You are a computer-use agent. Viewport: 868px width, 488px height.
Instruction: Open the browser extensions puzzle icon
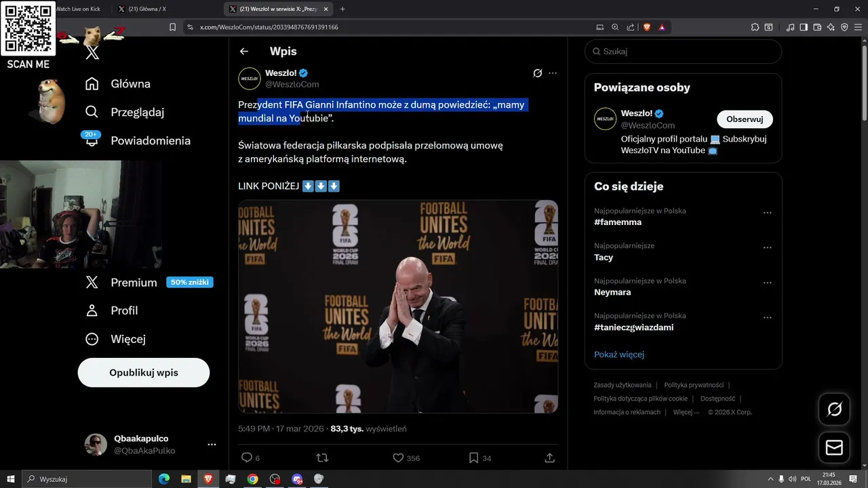click(x=755, y=27)
